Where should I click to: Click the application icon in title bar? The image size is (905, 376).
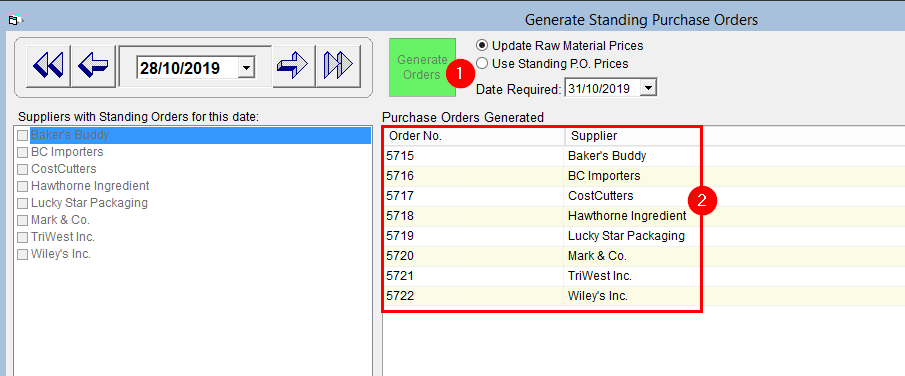[x=13, y=20]
